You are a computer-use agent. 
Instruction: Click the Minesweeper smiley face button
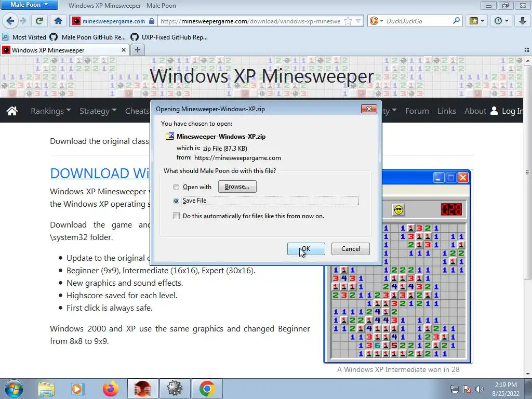click(x=398, y=210)
